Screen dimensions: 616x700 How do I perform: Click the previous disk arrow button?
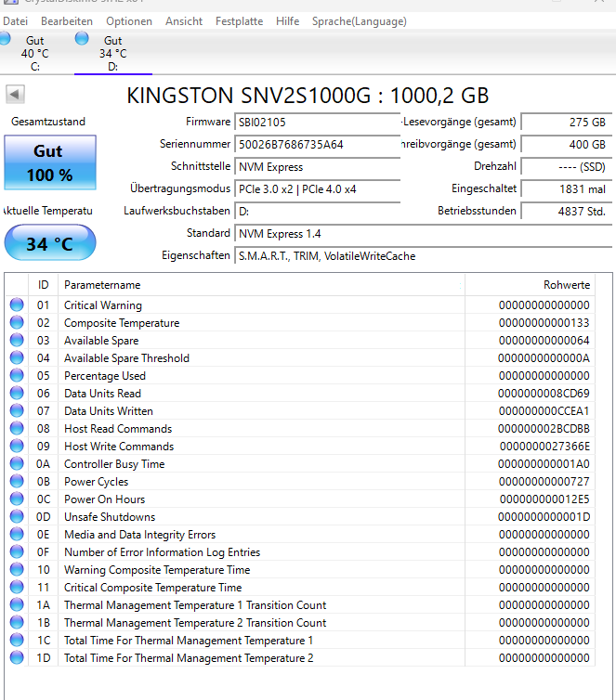(x=15, y=94)
